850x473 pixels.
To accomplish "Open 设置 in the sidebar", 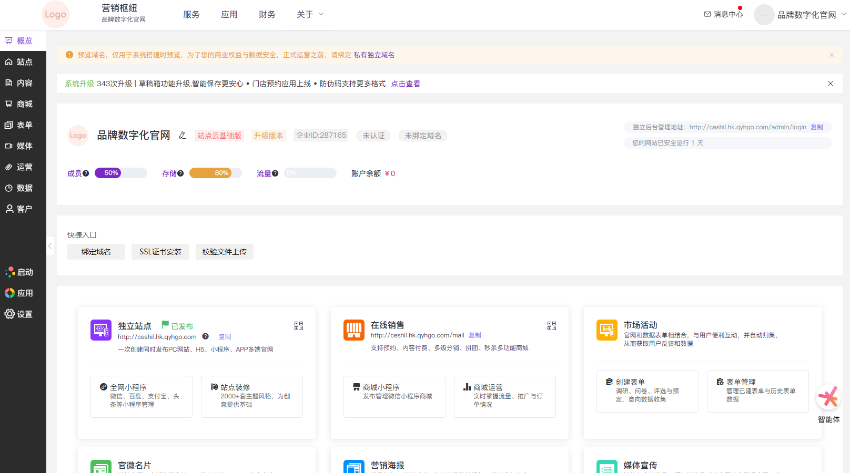I will [x=20, y=314].
